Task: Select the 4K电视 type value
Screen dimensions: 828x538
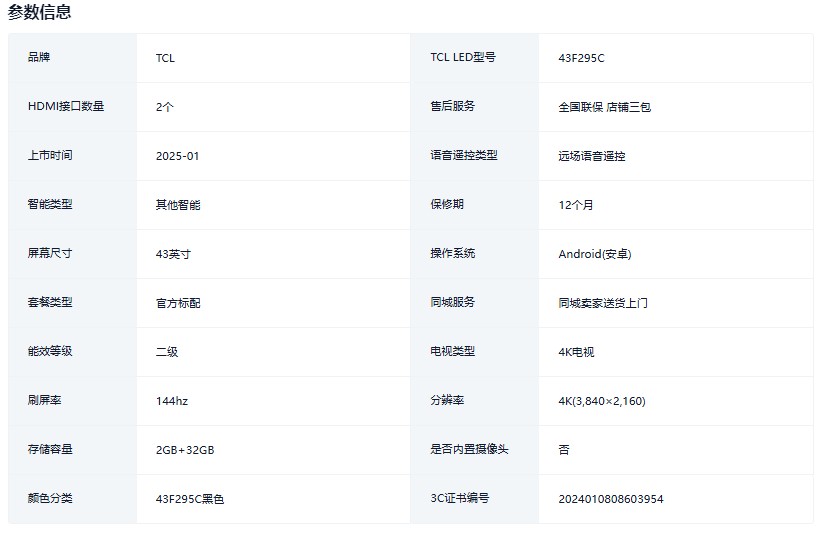Action: [x=576, y=352]
